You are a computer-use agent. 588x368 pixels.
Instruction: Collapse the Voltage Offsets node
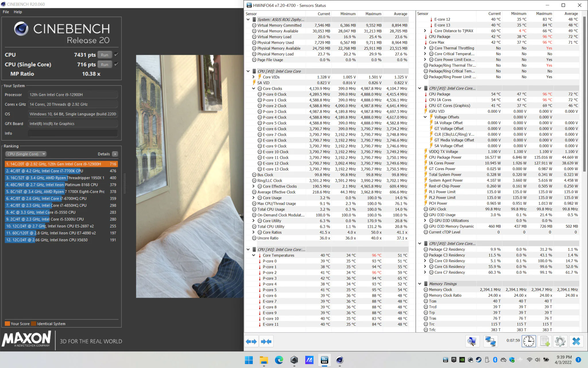click(x=425, y=117)
